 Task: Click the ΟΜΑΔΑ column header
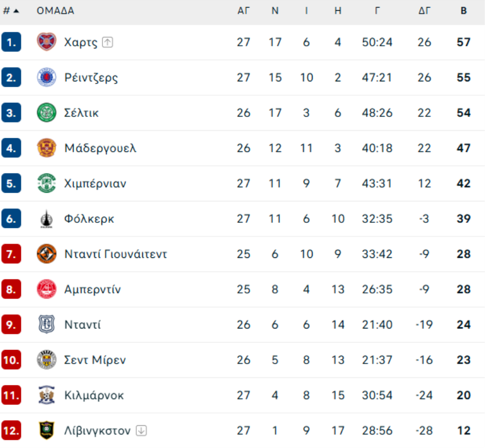click(56, 11)
